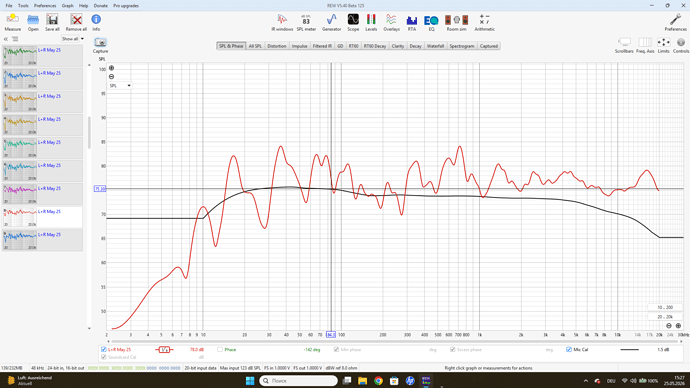690x388 pixels.
Task: Open Chrome from the taskbar
Action: point(378,381)
